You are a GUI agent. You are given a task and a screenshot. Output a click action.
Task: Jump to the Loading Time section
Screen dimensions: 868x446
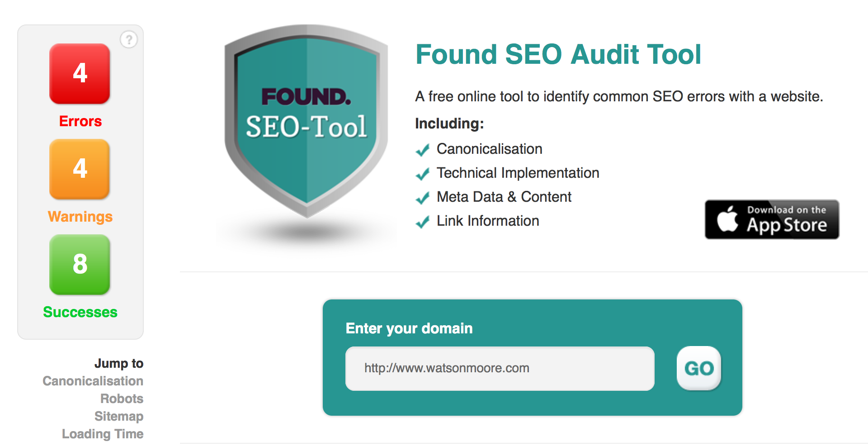click(103, 434)
